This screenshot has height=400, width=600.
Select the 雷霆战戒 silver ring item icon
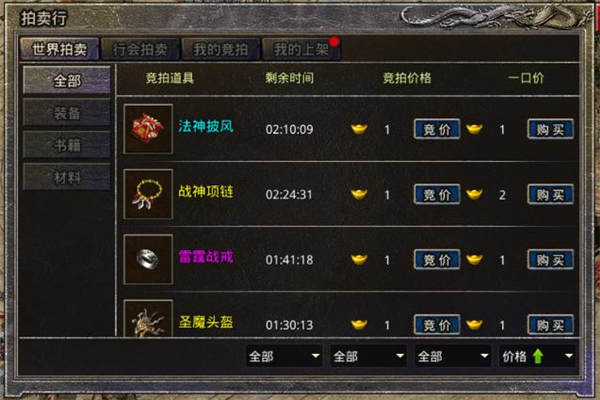tap(148, 260)
